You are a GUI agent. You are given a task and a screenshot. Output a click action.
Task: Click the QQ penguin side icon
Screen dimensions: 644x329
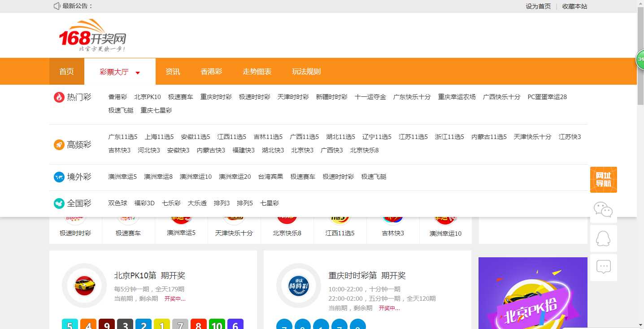603,238
